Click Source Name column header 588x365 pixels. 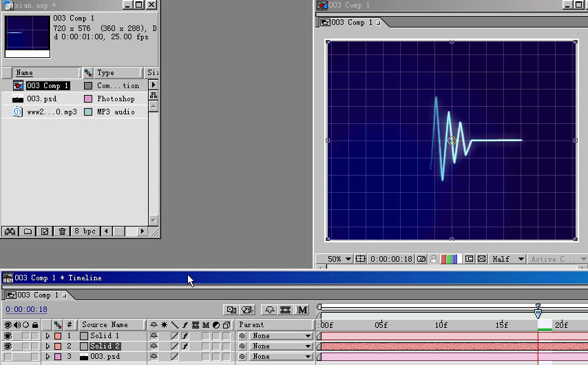[x=112, y=325]
